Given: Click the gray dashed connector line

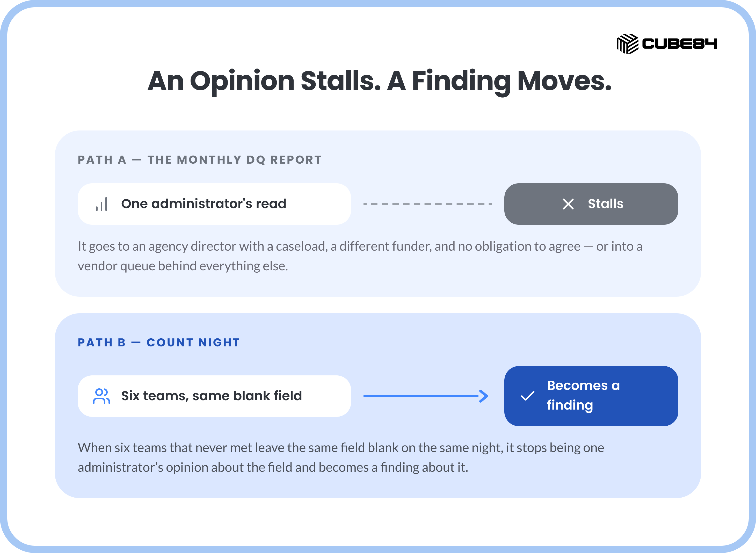Looking at the screenshot, I should (427, 204).
